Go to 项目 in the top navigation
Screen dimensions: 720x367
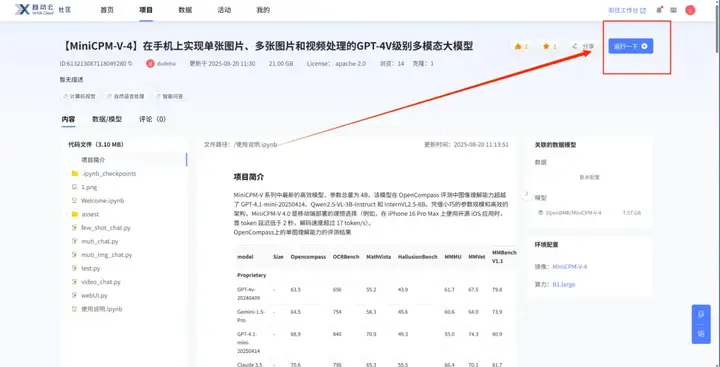click(x=146, y=10)
